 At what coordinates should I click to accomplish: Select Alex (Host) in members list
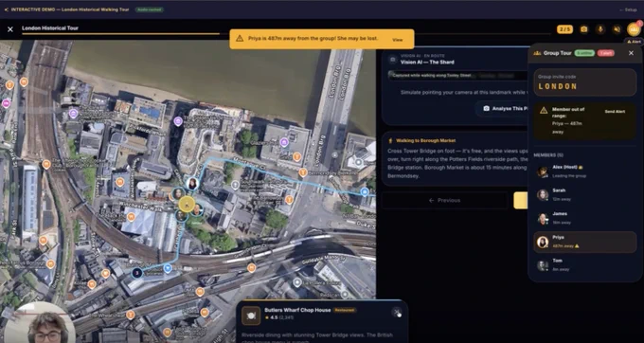point(584,171)
